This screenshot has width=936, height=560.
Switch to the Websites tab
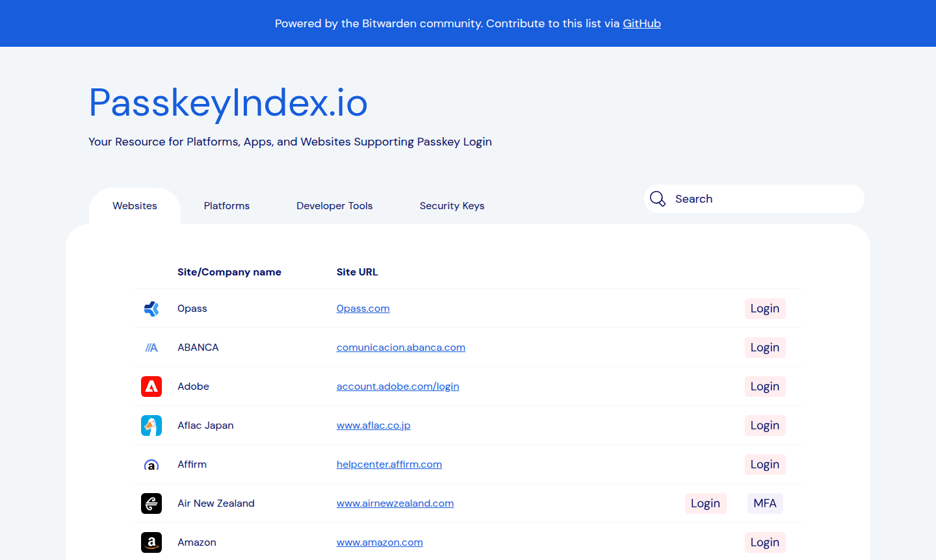(x=135, y=205)
